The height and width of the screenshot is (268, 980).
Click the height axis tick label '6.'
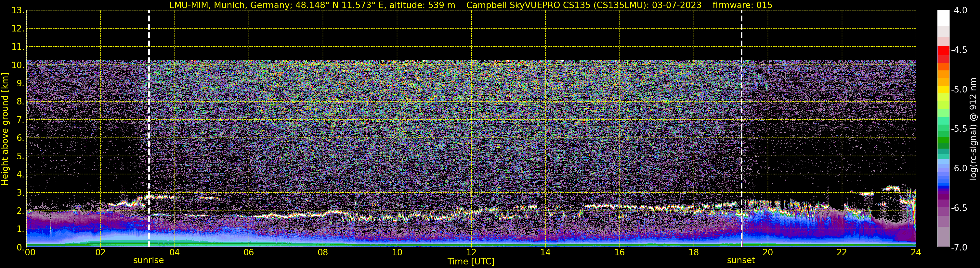tap(20, 138)
